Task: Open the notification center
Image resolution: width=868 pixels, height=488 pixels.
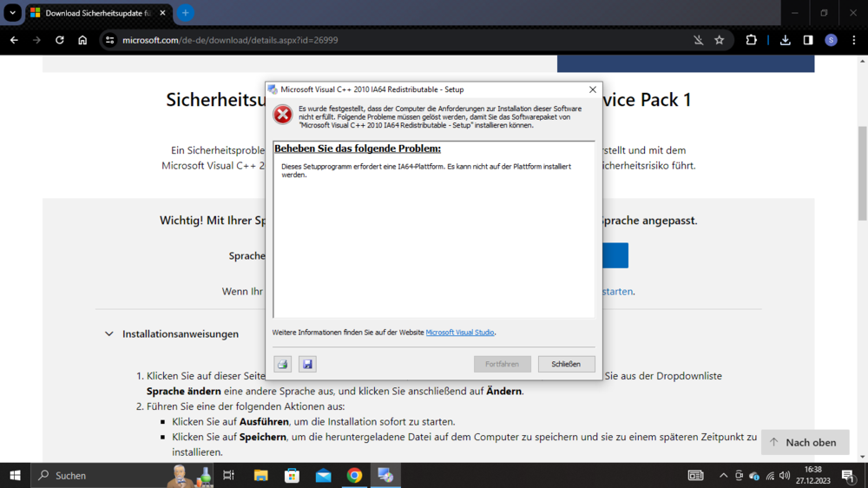Action: click(848, 475)
